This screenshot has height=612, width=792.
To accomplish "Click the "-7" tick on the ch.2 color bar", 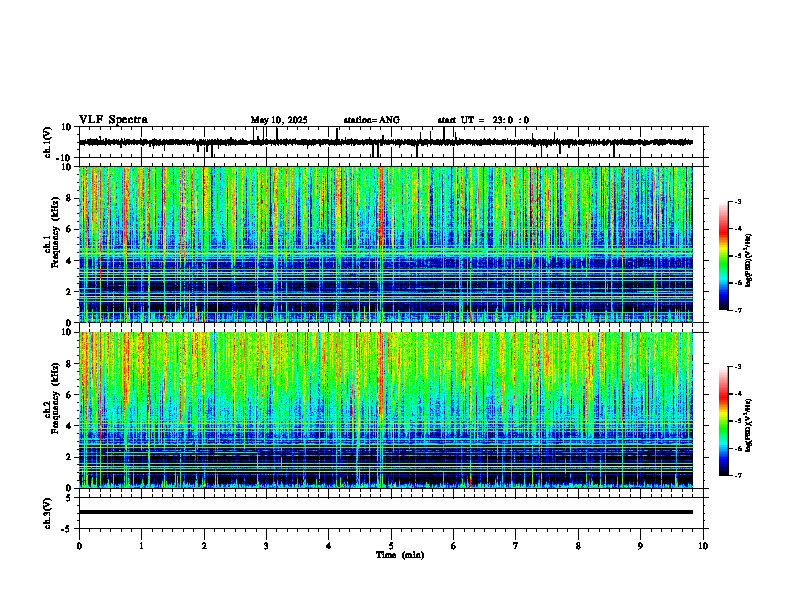I will [x=737, y=476].
